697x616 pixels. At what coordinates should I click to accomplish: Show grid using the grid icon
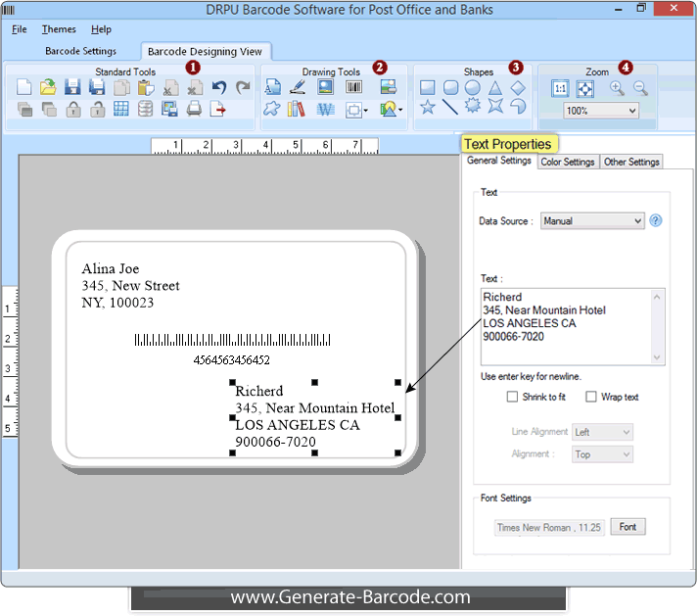click(121, 109)
